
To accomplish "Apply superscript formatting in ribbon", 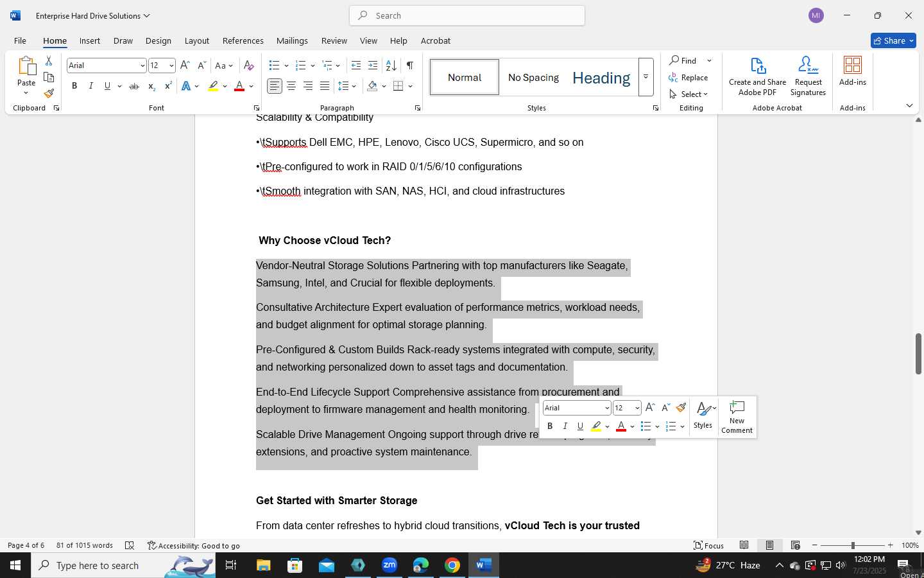I will (168, 86).
